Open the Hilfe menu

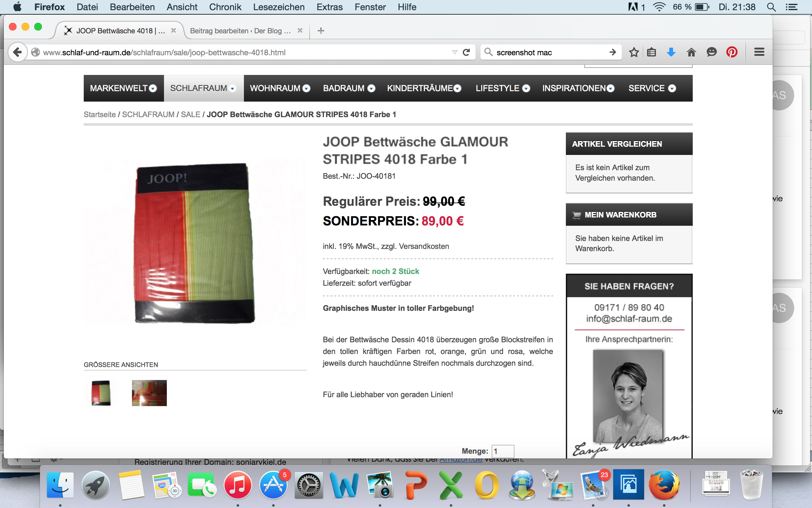tap(407, 7)
